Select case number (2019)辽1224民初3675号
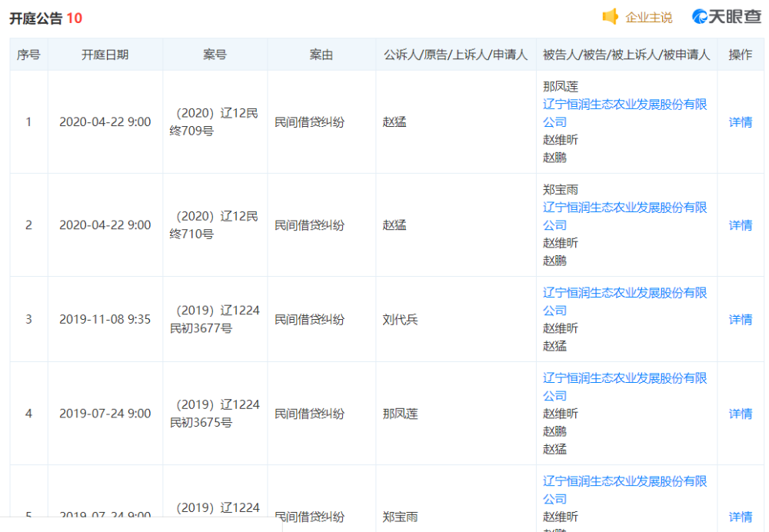 (215, 414)
